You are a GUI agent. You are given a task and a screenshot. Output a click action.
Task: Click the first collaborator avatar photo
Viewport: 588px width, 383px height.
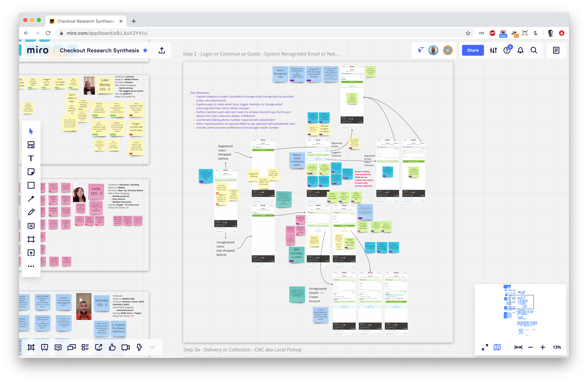click(433, 50)
